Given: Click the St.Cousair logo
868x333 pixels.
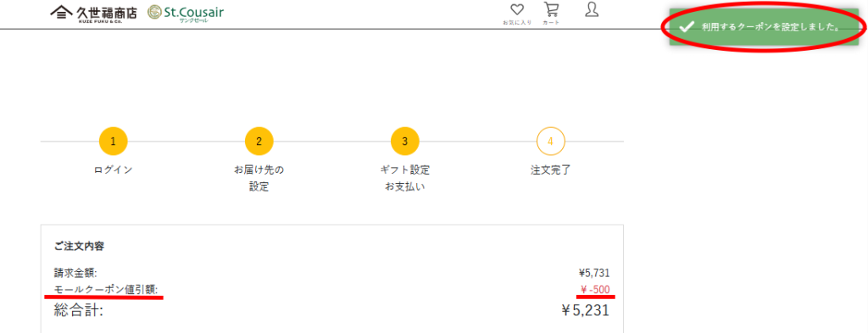Looking at the screenshot, I should [x=186, y=13].
